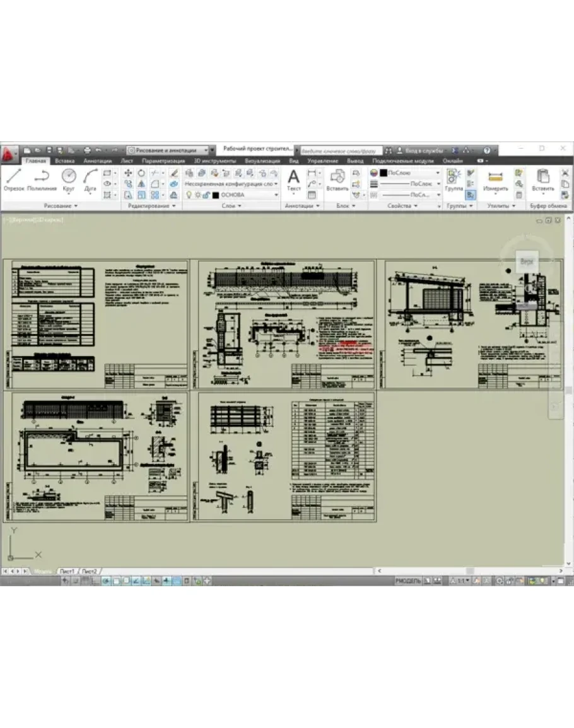Image resolution: width=574 pixels, height=728 pixels.
Task: Expand the Рисование panel arrow
Action: tap(76, 206)
